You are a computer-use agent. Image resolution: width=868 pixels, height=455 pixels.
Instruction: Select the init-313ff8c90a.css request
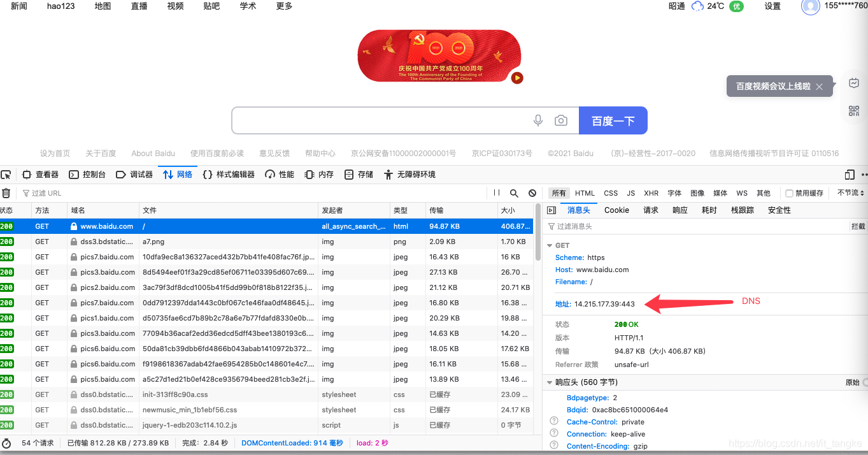pyautogui.click(x=267, y=394)
